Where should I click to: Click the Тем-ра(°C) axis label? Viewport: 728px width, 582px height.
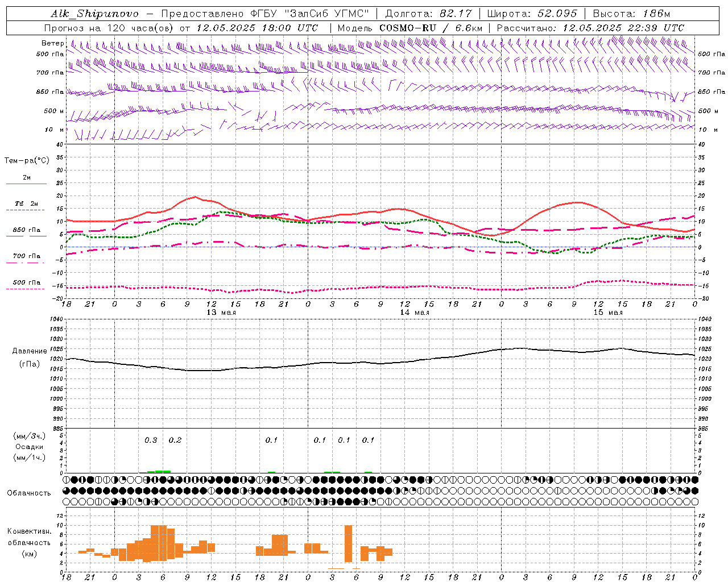pos(27,161)
